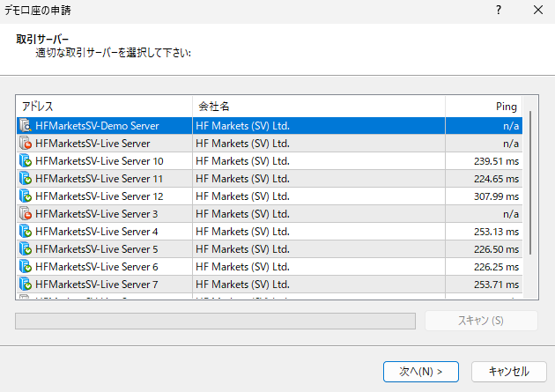Click the server icon beside Live Server 12
This screenshot has height=392, width=555.
(x=26, y=196)
